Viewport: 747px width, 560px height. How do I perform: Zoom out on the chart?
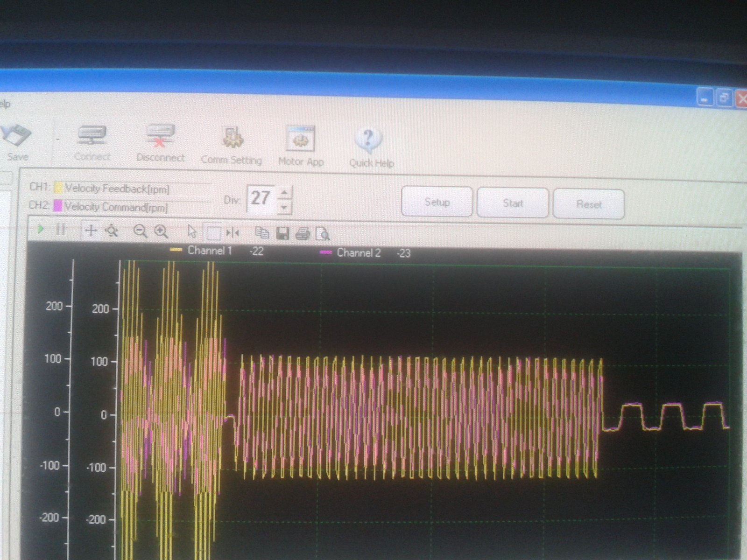pos(140,231)
